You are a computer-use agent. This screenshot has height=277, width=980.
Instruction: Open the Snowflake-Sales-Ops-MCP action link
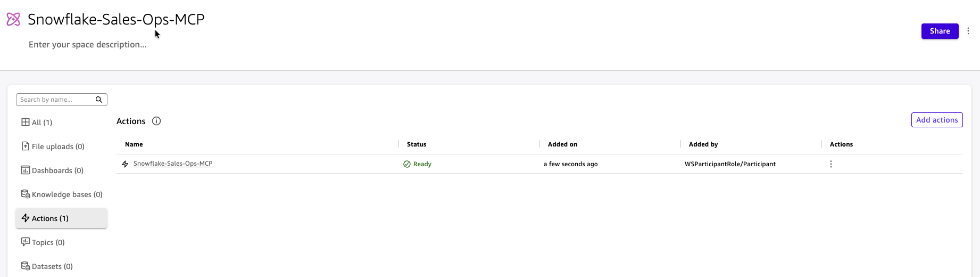point(173,164)
